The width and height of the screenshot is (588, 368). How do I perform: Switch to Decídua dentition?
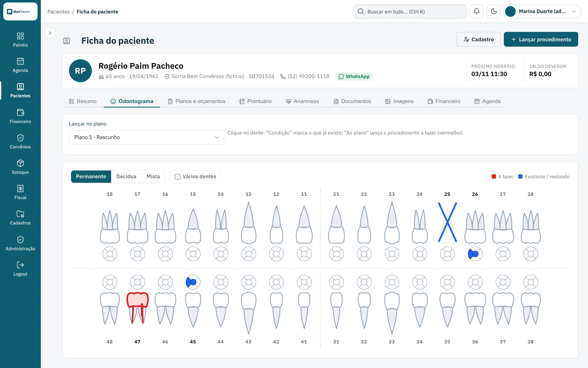[126, 176]
